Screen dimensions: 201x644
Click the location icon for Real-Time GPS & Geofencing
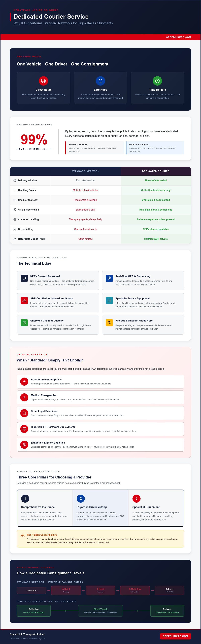pyautogui.click(x=109, y=278)
